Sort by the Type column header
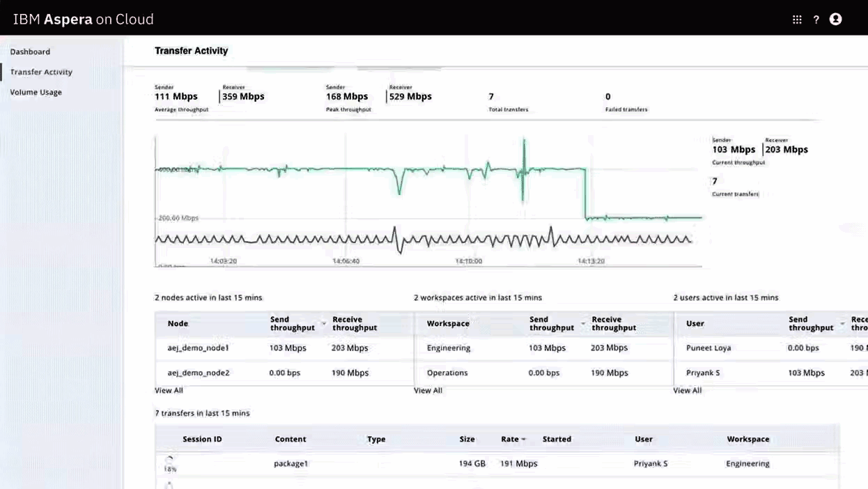This screenshot has width=868, height=489. (376, 440)
